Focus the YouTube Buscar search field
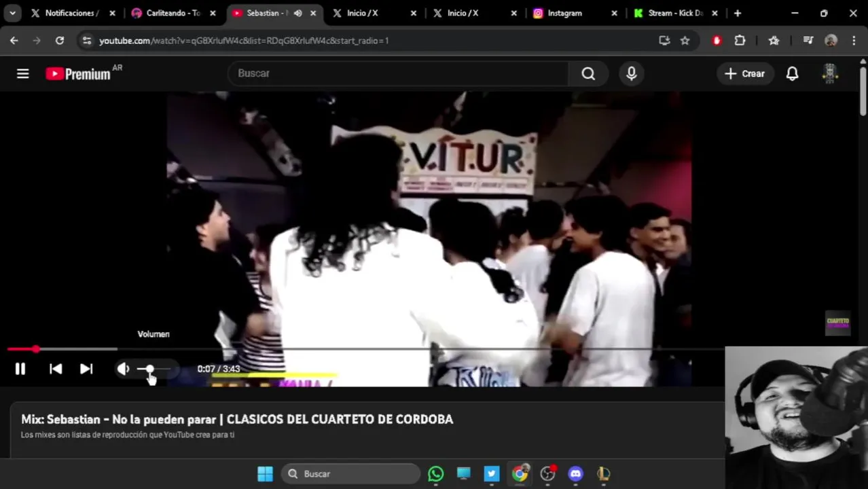868x489 pixels. click(398, 73)
